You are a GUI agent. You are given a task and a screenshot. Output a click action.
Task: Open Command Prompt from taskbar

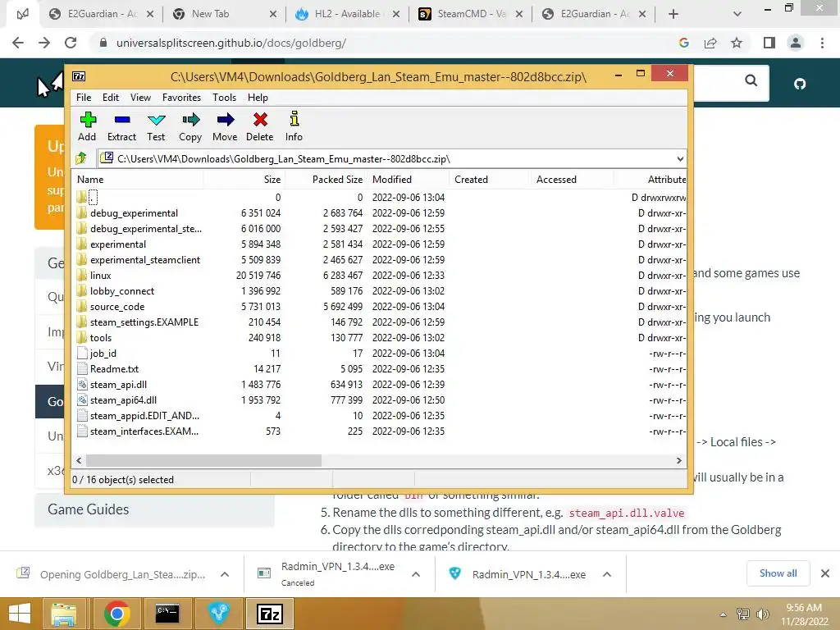coord(167,614)
